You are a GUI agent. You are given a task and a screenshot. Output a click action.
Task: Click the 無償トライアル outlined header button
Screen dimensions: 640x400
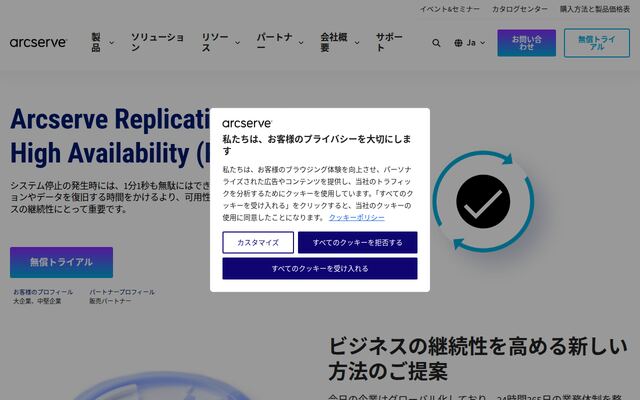pos(597,43)
